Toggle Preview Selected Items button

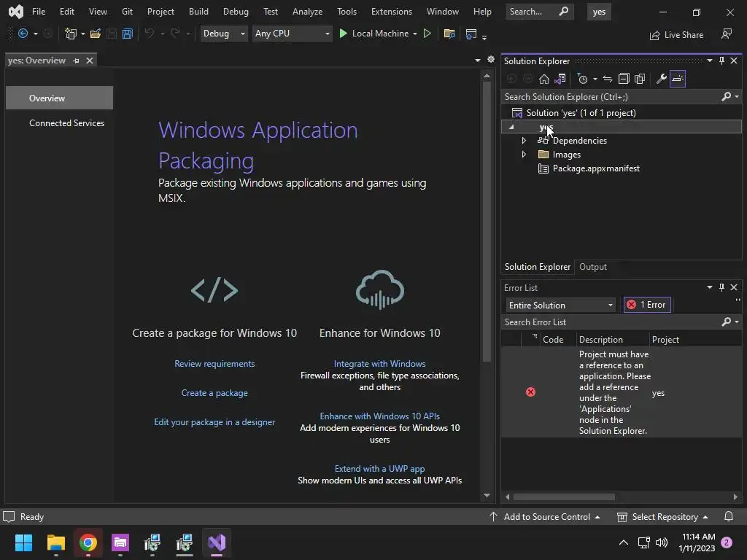pyautogui.click(x=678, y=79)
